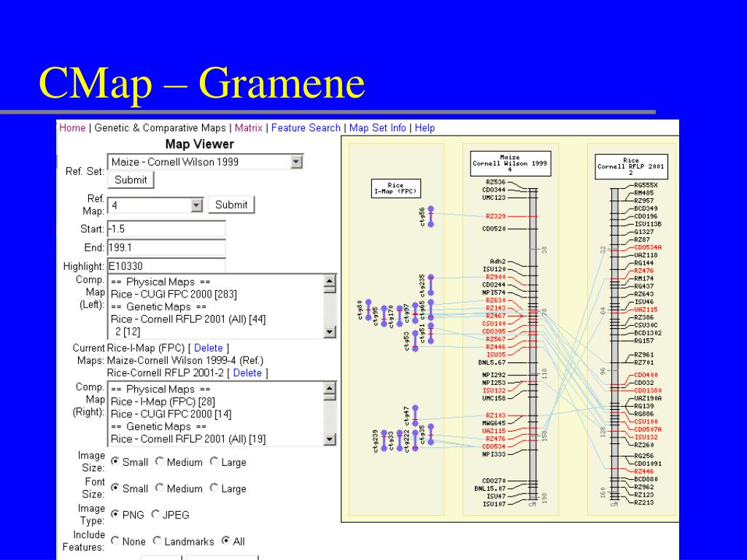Click the ISU107 marker label

coord(494,504)
